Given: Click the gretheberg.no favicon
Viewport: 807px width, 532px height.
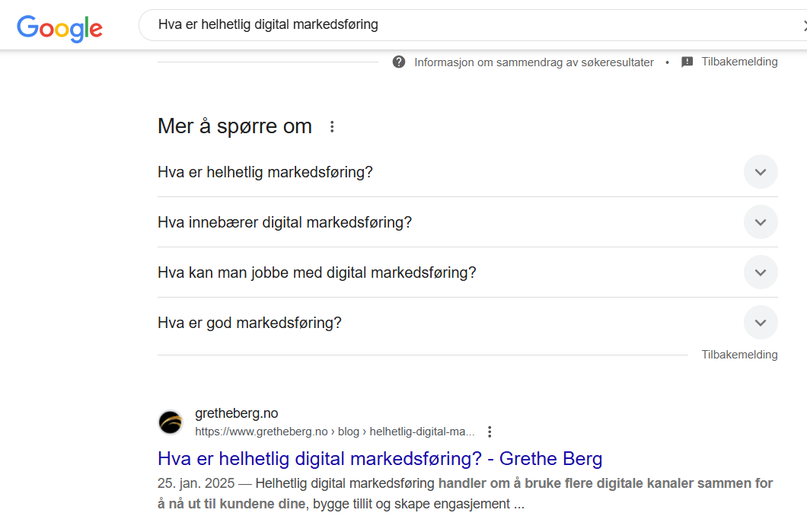Looking at the screenshot, I should (171, 422).
